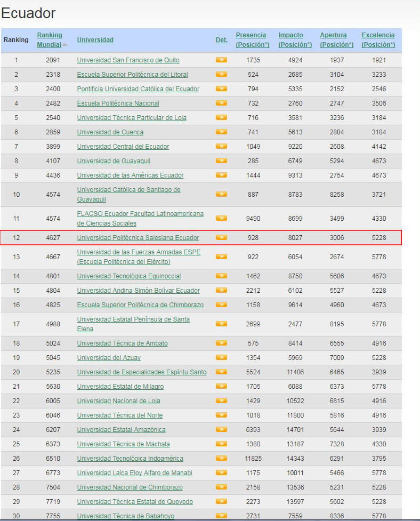The image size is (420, 521).
Task: Open details icon for Universidad San Francisco de Quito
Action: 221,60
